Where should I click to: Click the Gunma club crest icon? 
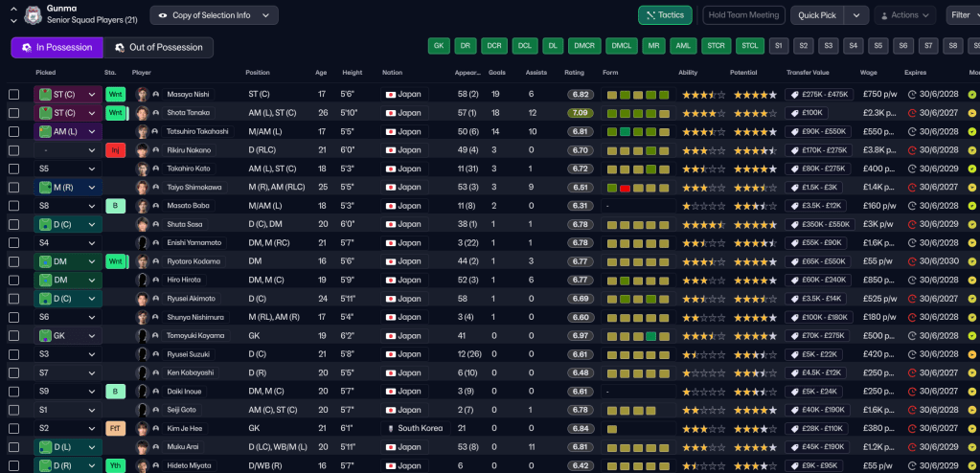pyautogui.click(x=33, y=14)
